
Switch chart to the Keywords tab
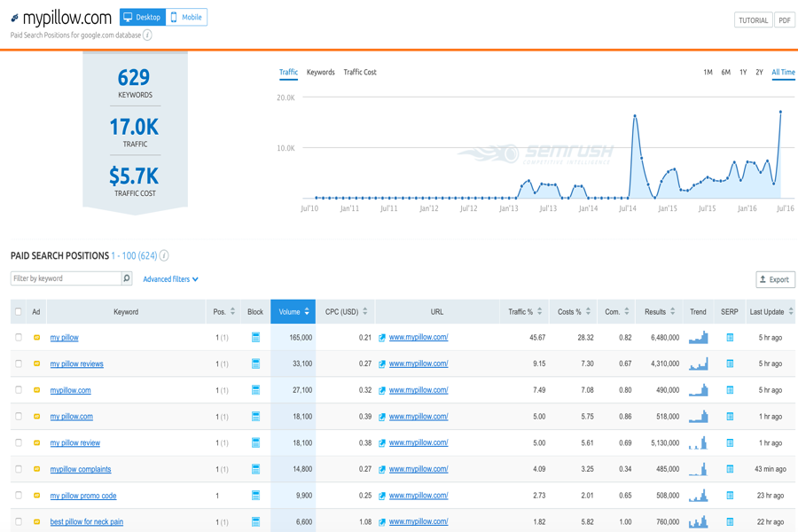321,73
